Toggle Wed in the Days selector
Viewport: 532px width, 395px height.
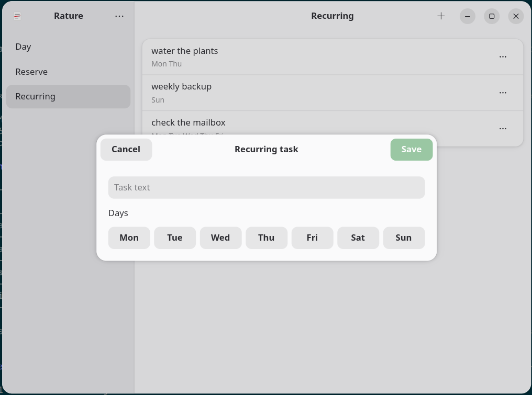point(220,238)
